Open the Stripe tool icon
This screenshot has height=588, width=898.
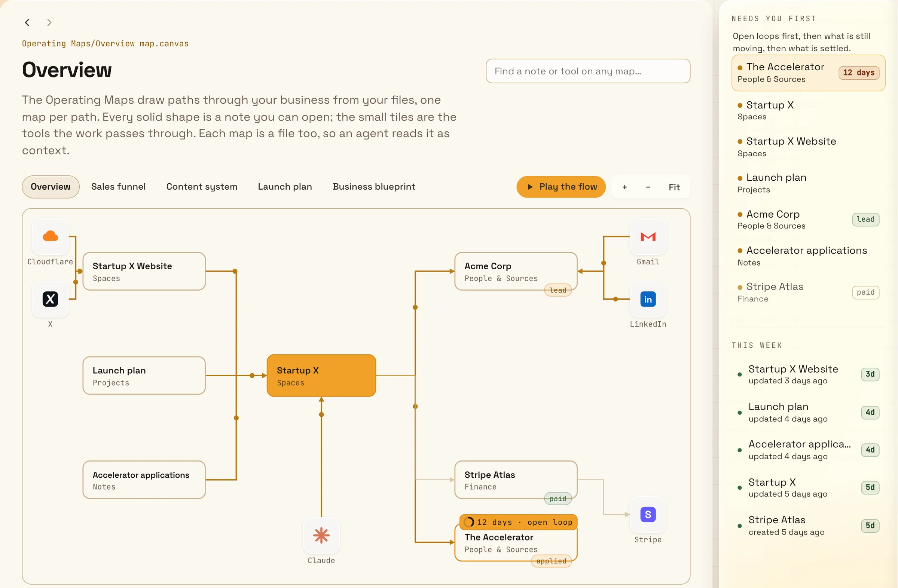648,514
